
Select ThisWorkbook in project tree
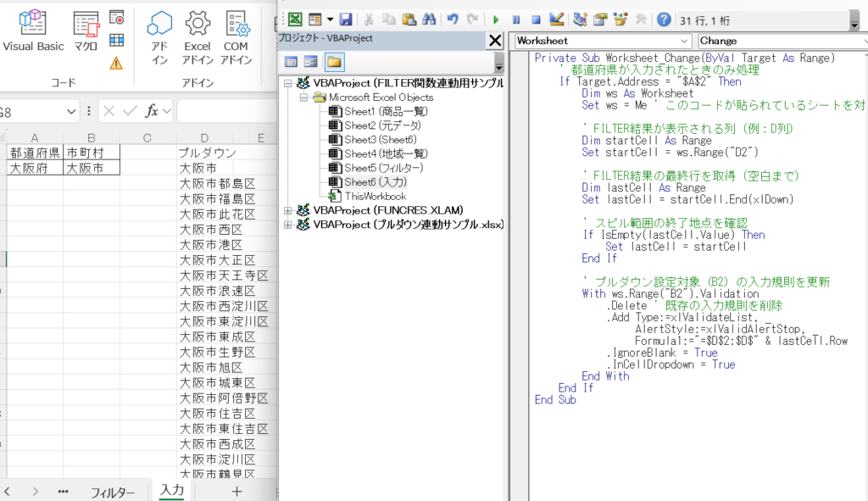tap(368, 197)
